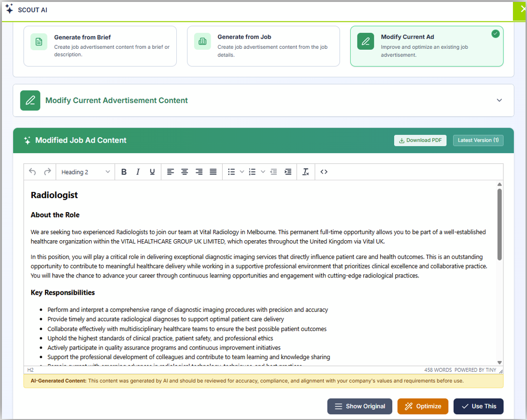Click the Redo arrow in editor toolbar
The image size is (527, 420).
(47, 172)
